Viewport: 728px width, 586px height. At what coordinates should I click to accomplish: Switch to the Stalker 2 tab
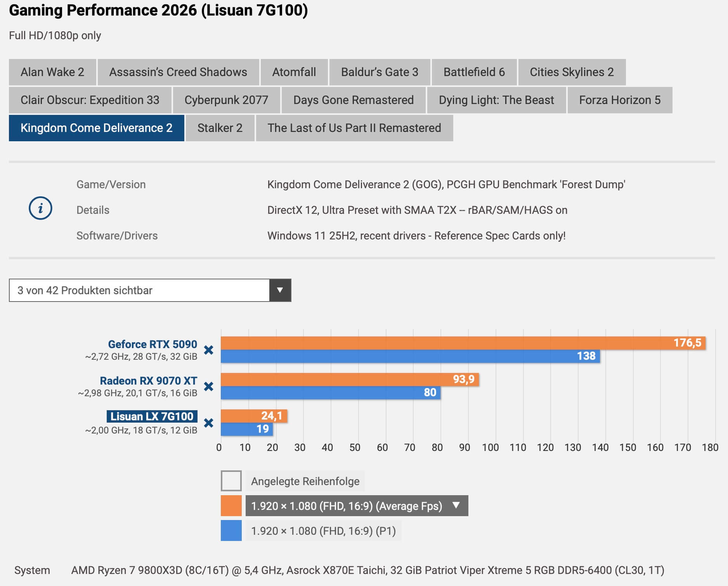tap(220, 128)
